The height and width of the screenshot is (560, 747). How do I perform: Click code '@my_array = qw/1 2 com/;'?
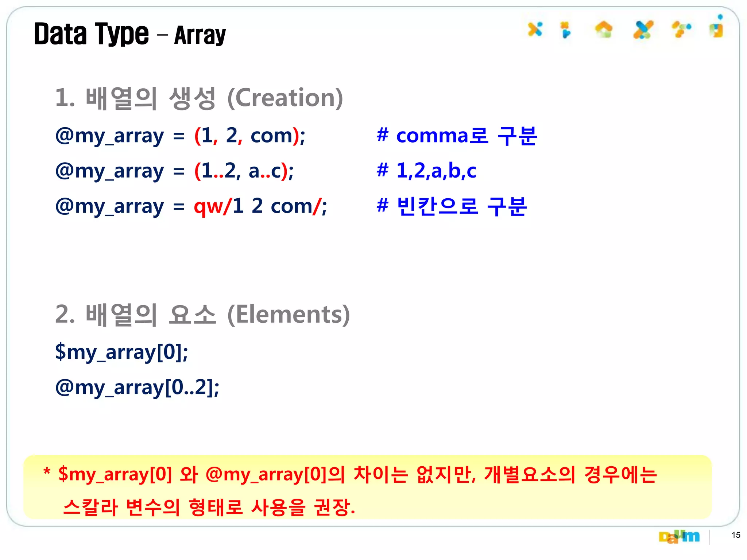tap(191, 206)
